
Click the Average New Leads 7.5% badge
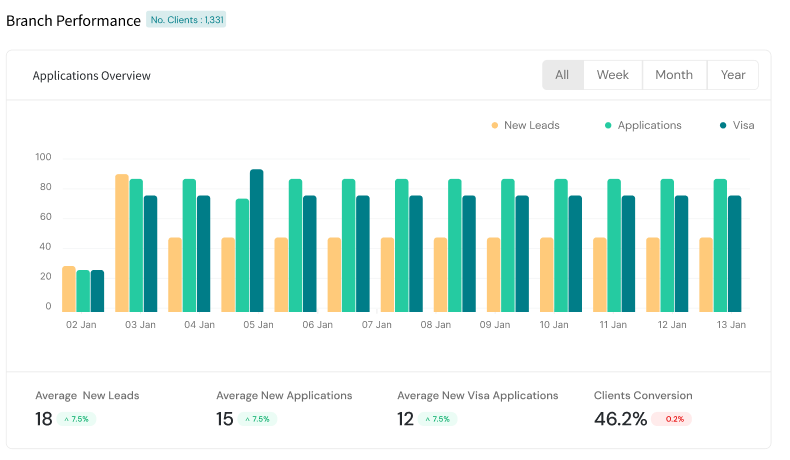pos(76,419)
